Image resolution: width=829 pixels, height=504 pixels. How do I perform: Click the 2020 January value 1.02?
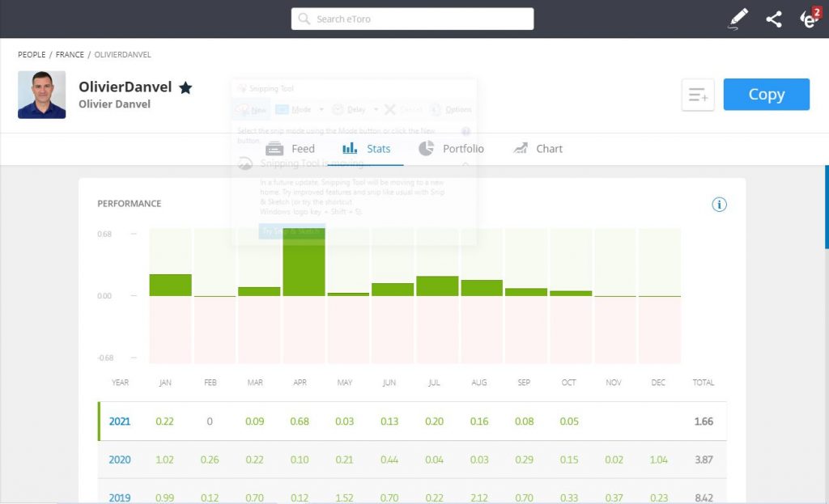(164, 460)
